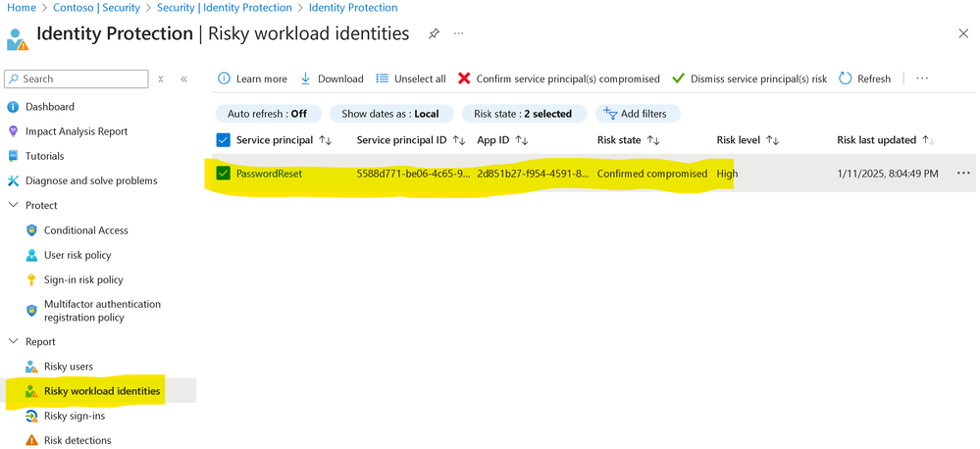
Task: Close the Identity Protection blade
Action: click(963, 33)
